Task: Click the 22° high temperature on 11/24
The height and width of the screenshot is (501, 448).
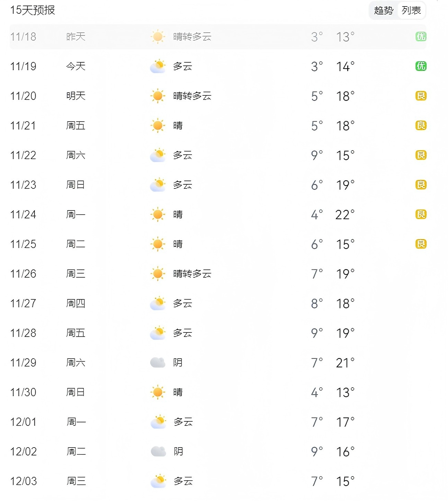Action: (x=345, y=215)
